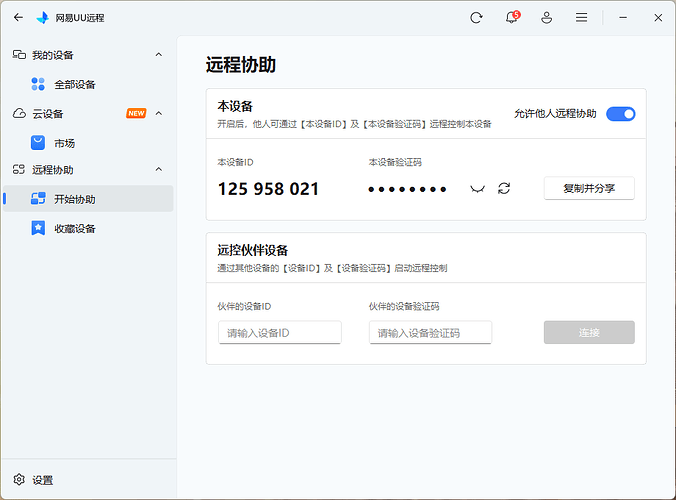The width and height of the screenshot is (676, 500).
Task: Click the 本设备 card heading
Action: (235, 106)
